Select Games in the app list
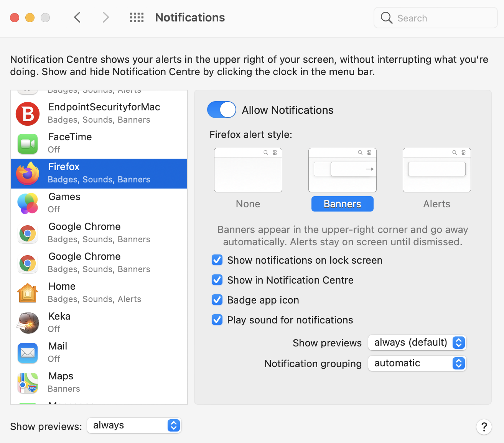This screenshot has width=504, height=443. pos(99,203)
